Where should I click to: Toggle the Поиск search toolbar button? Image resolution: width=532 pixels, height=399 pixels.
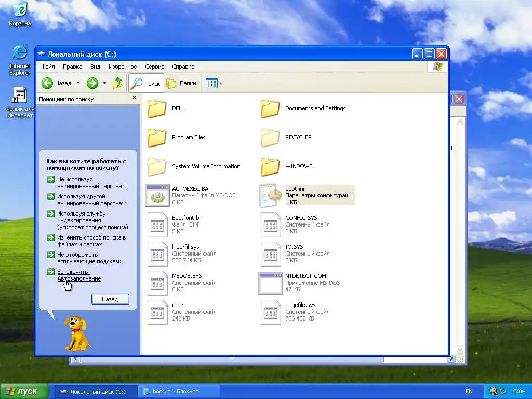(146, 83)
